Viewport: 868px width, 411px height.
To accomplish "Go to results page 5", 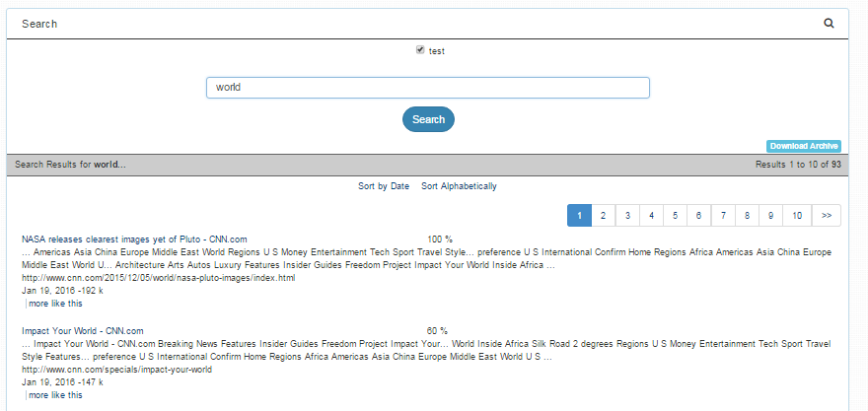I will 676,215.
